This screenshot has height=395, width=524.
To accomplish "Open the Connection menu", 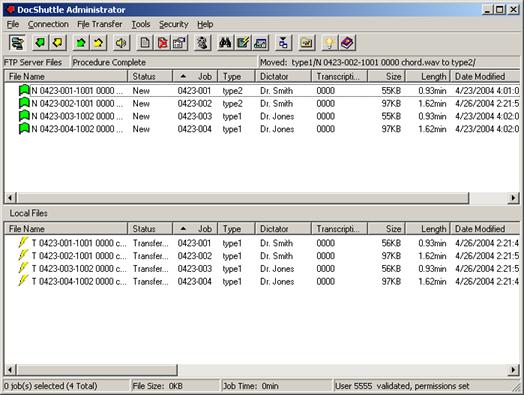I will coord(48,24).
